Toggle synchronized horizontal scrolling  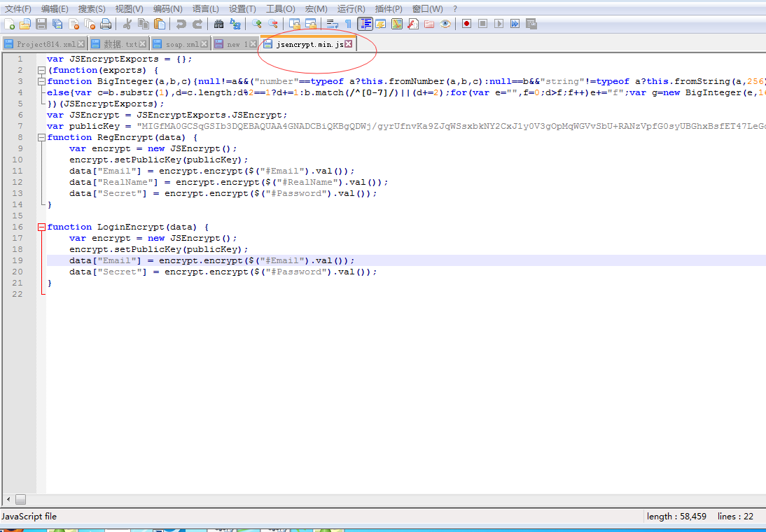point(310,23)
